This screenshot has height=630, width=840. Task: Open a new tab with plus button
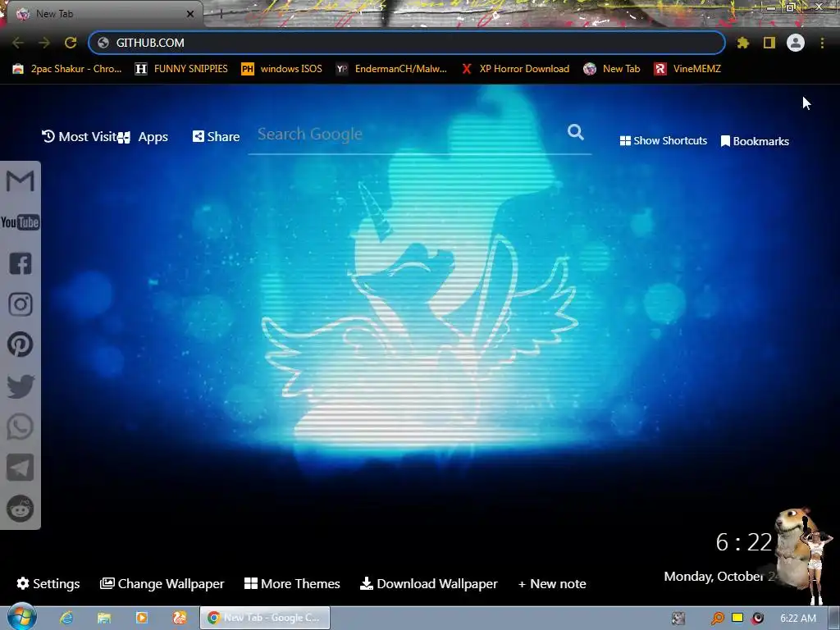(x=220, y=14)
